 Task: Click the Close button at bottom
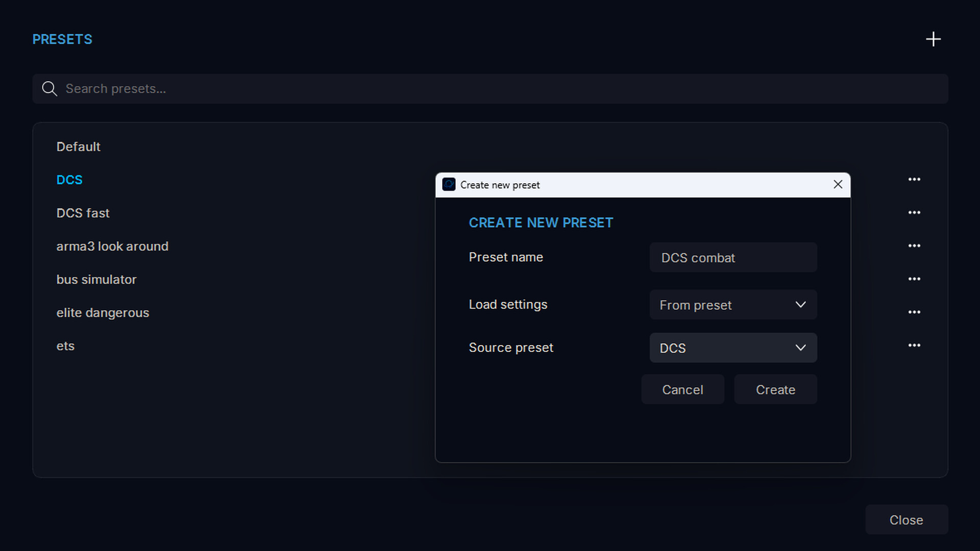pos(906,520)
